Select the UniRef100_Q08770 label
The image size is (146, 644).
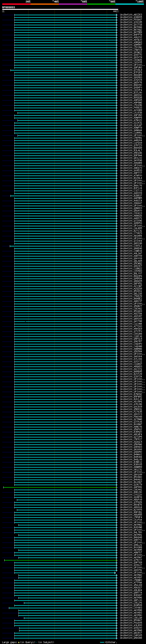point(131,55)
